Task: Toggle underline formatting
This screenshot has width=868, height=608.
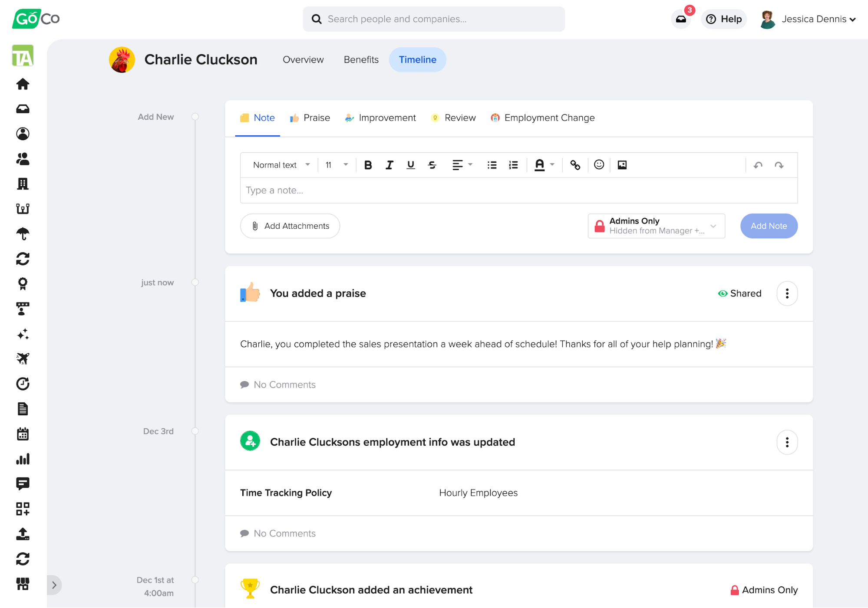Action: click(x=411, y=165)
